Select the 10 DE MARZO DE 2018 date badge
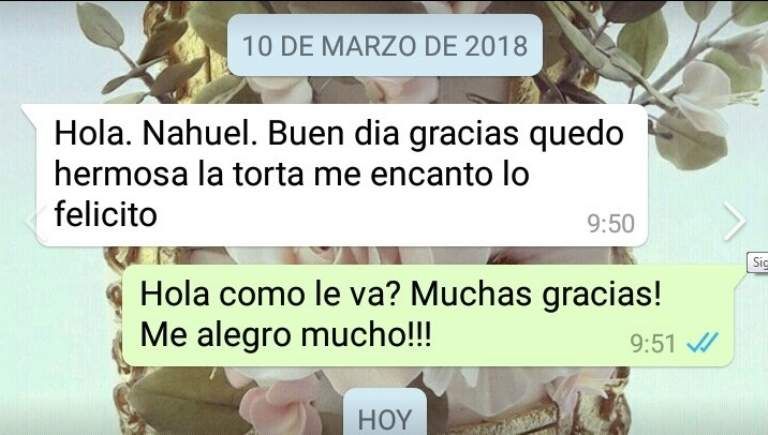The height and width of the screenshot is (435, 768). click(x=385, y=45)
